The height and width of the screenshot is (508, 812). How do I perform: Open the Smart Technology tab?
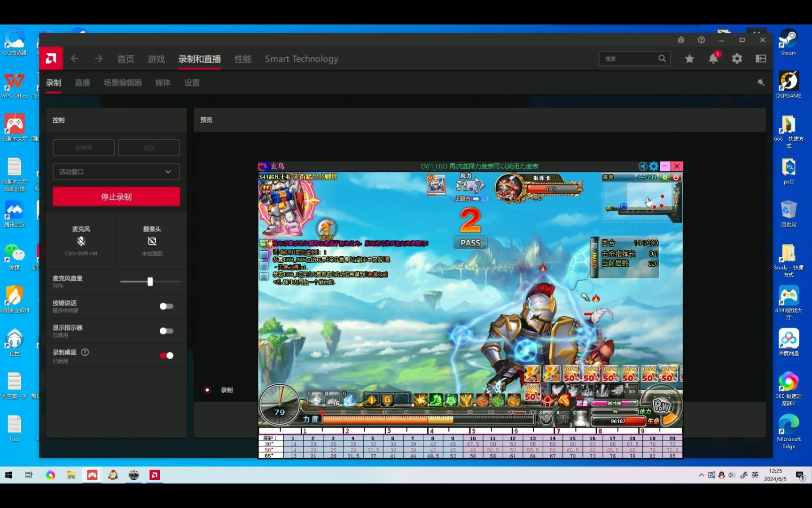coord(301,59)
